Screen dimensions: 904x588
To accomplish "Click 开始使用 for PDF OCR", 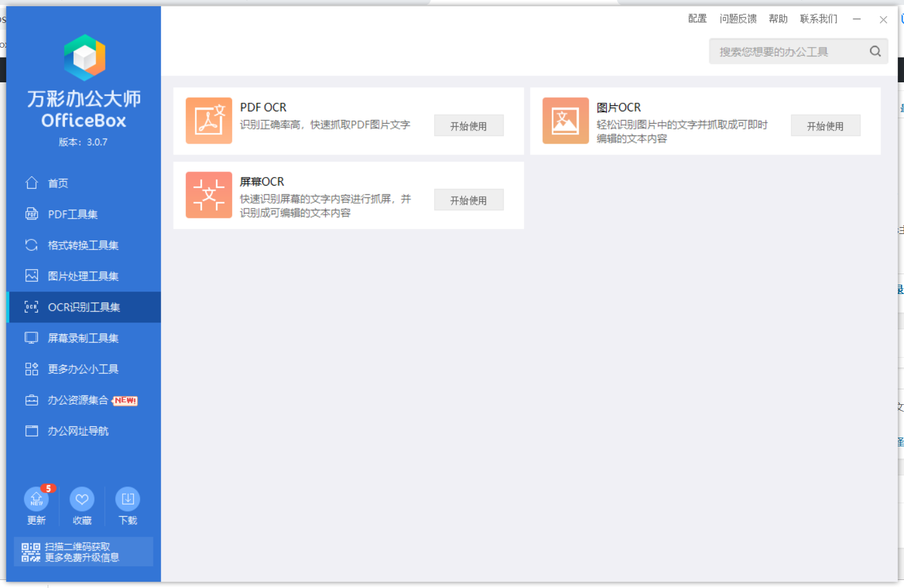I will pos(469,126).
